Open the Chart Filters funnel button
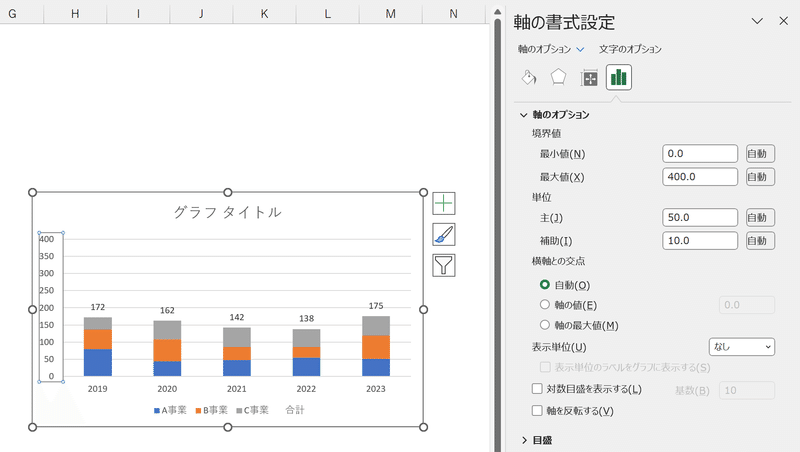800x452 pixels. coord(444,265)
